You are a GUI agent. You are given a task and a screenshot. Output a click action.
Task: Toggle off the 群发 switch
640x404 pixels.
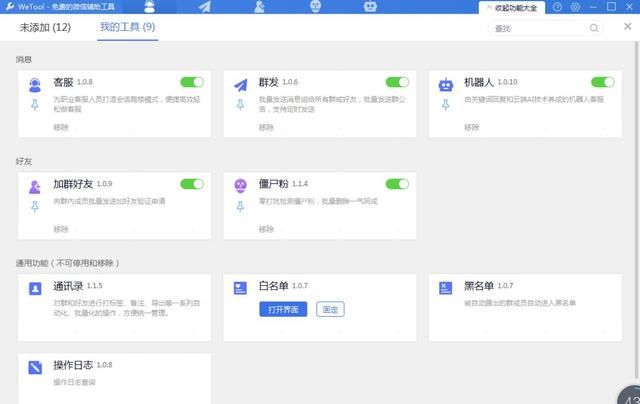tap(397, 82)
